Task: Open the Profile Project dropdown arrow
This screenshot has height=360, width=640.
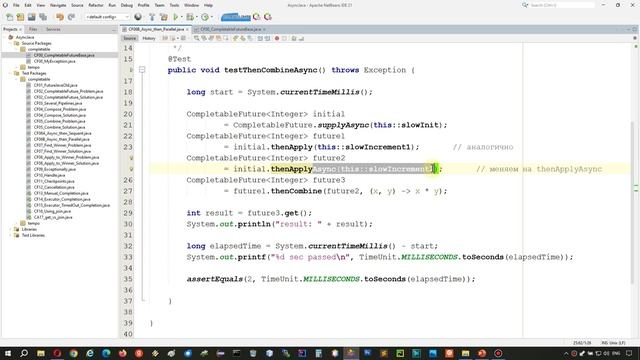Action: tap(212, 17)
